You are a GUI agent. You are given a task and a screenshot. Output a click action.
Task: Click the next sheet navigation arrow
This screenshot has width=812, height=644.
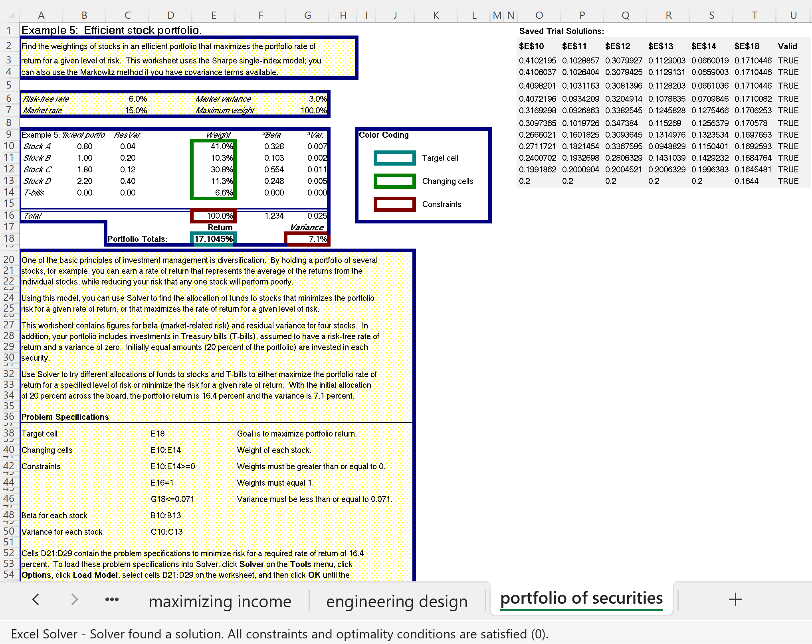(74, 599)
